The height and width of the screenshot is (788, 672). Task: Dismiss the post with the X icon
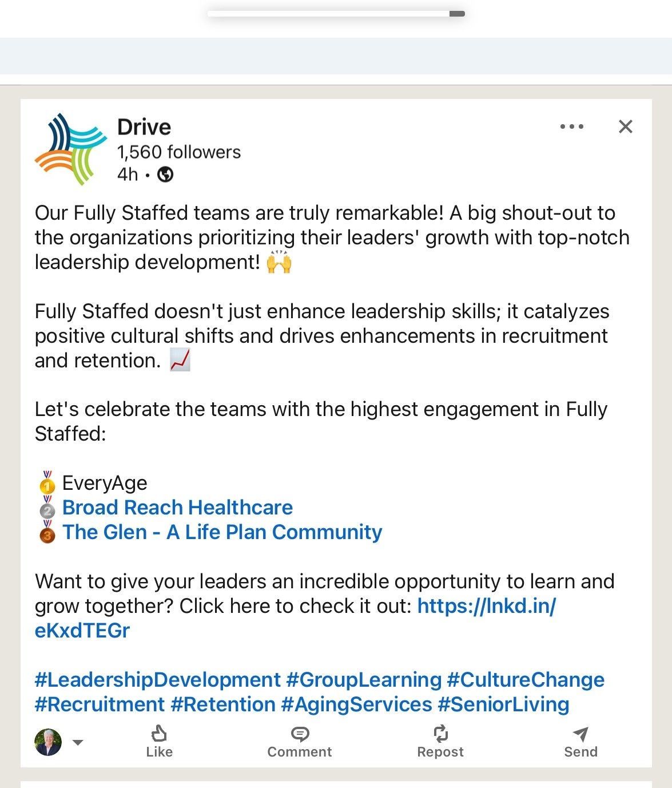626,126
